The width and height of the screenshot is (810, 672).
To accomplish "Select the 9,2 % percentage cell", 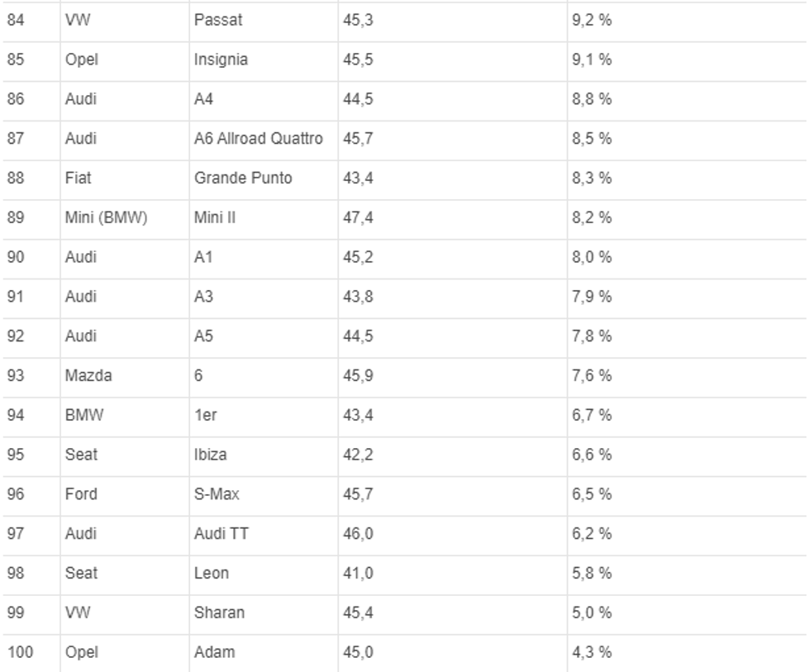I will (592, 20).
